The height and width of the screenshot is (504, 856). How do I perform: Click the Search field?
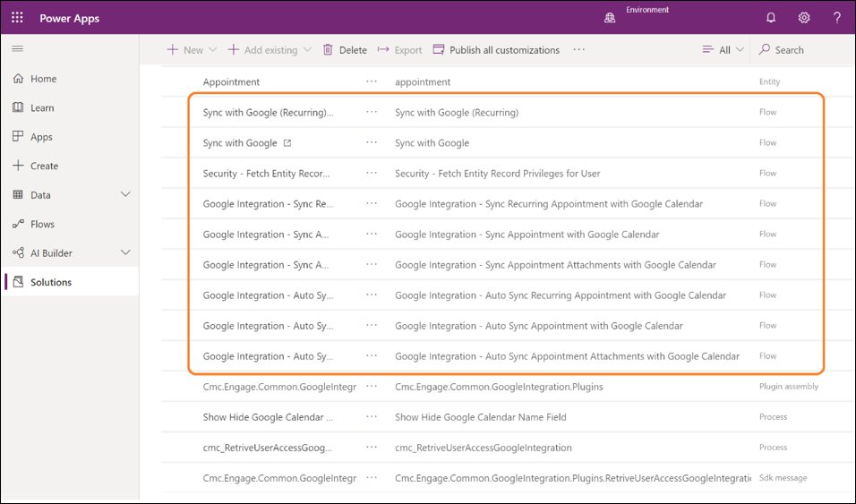pos(789,50)
